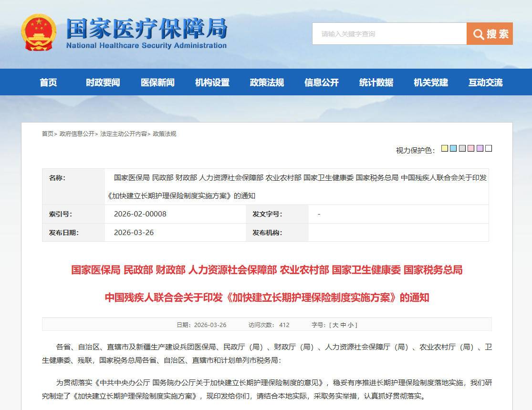The image size is (532, 410).
Task: Open the 信息公开 menu item
Action: click(322, 82)
